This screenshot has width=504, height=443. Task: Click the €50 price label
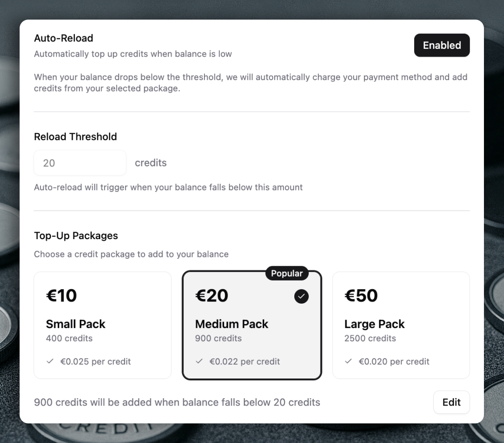[x=361, y=296]
